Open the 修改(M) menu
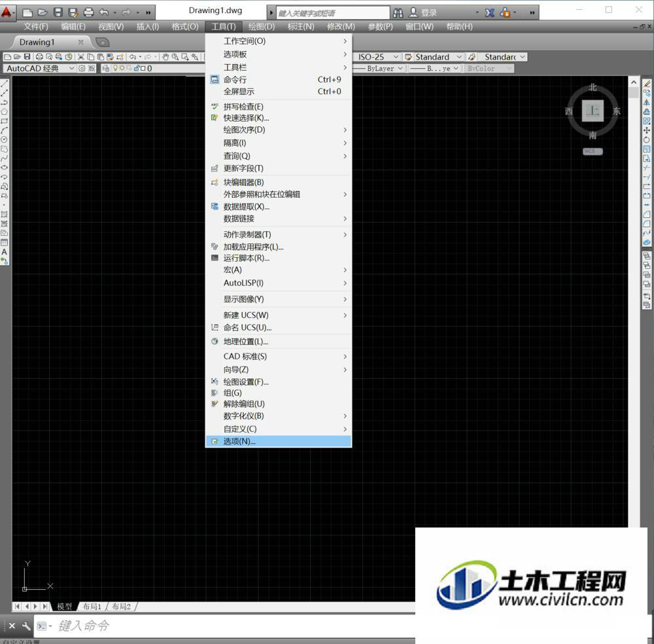This screenshot has height=644, width=654. tap(341, 27)
